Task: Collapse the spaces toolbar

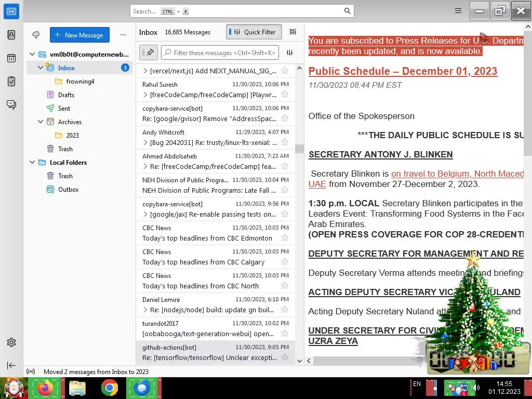Action: point(11,365)
